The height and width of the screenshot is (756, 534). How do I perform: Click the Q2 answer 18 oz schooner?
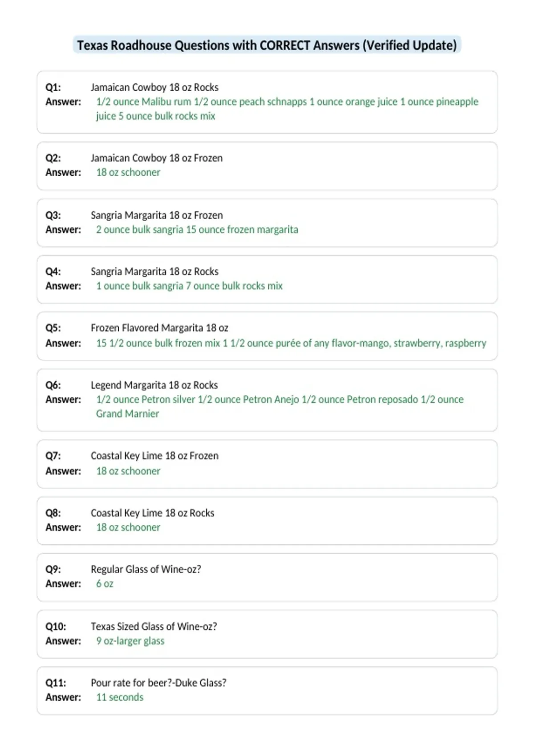click(128, 173)
